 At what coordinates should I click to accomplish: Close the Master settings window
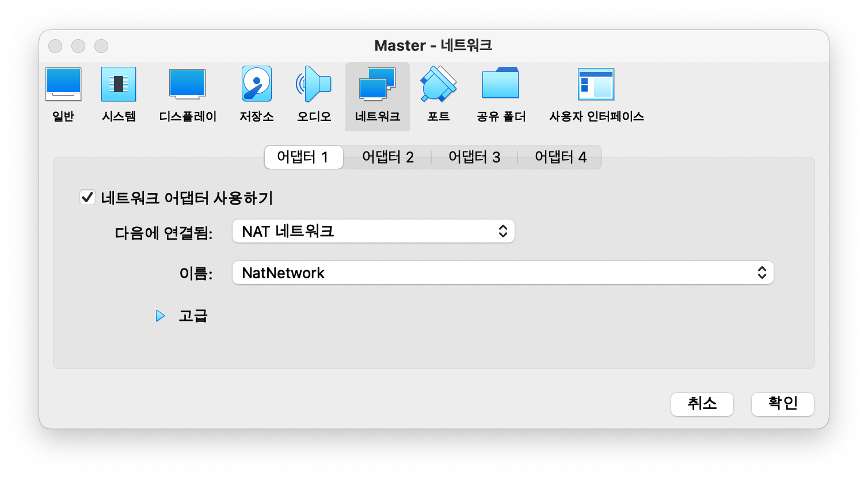pos(55,46)
